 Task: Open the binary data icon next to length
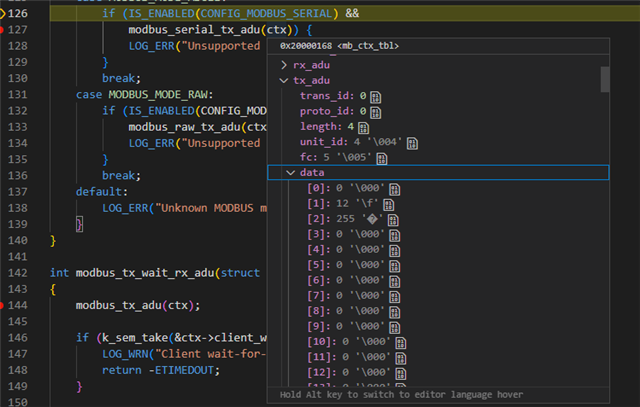[364, 127]
